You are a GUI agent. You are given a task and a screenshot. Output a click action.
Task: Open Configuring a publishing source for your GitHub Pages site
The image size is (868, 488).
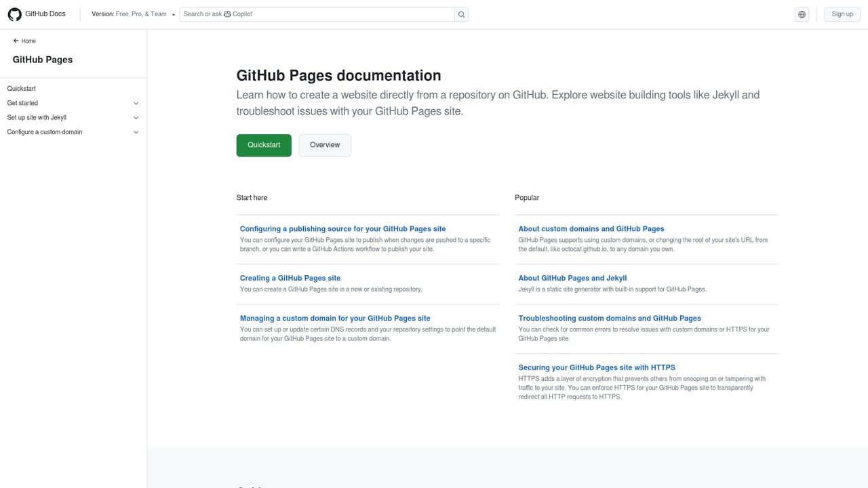click(342, 228)
